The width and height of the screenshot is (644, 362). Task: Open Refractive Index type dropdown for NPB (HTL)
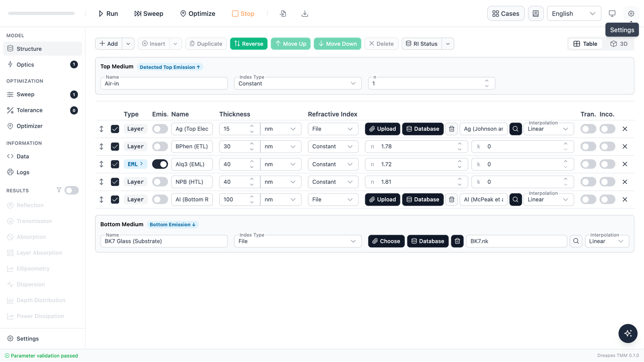tap(333, 182)
